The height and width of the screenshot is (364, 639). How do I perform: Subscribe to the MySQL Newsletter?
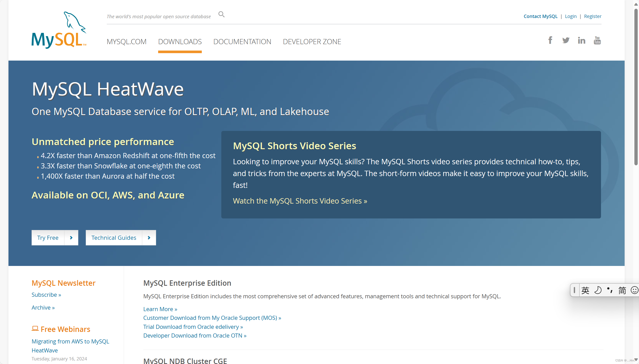pos(46,295)
